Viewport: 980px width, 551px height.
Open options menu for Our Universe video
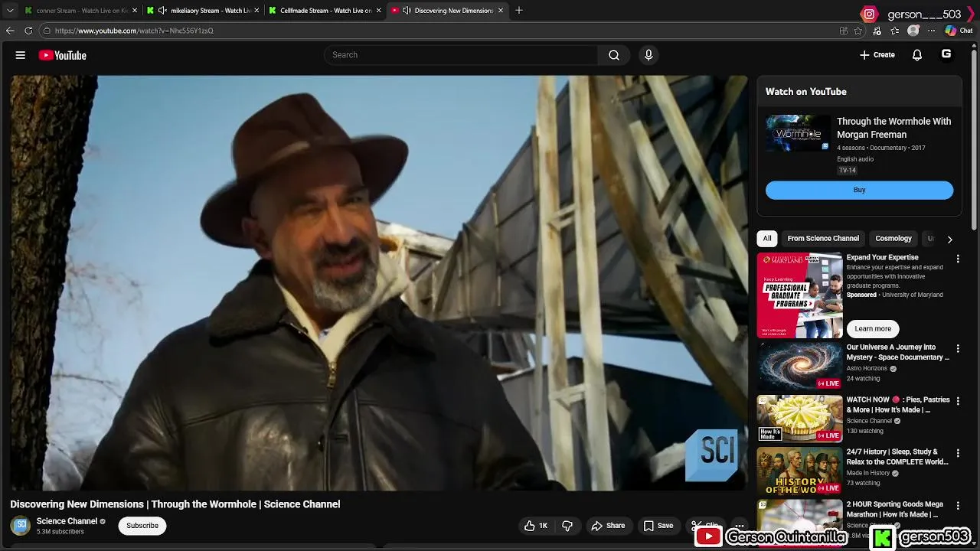coord(957,349)
